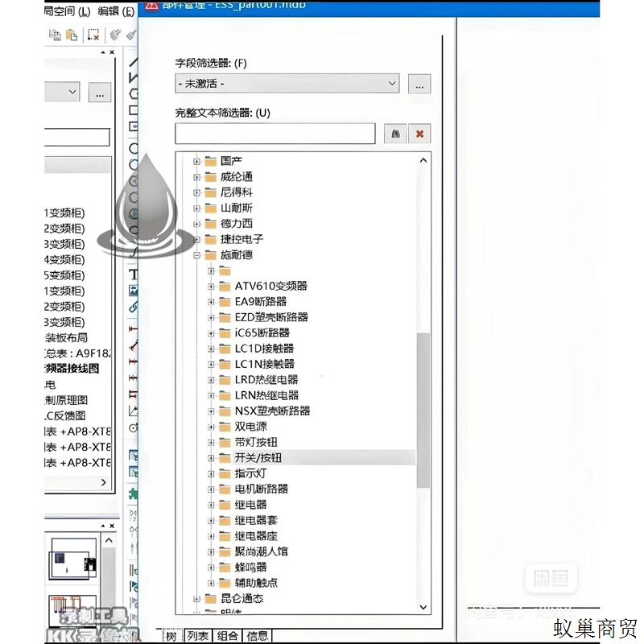Expand the 电机断路器 folder

pos(211,489)
